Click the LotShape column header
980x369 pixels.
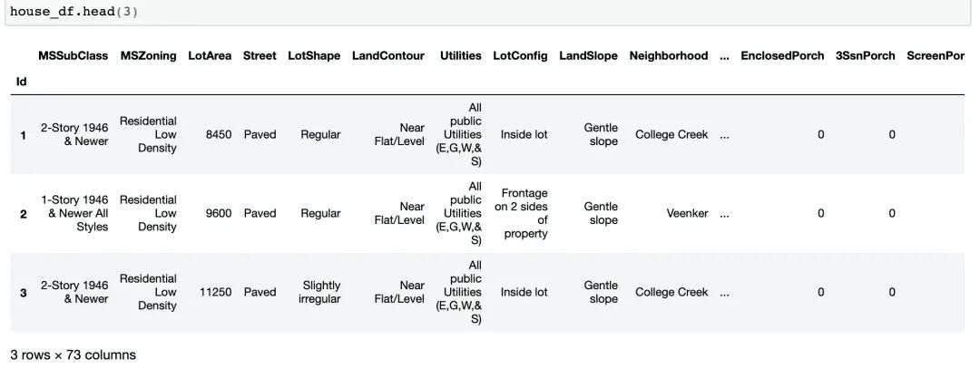[x=314, y=55]
